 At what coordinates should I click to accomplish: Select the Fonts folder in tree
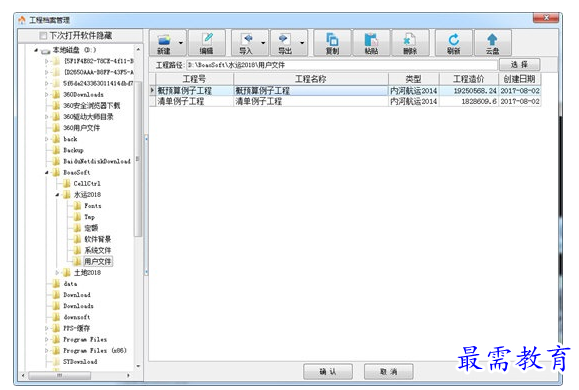click(93, 206)
